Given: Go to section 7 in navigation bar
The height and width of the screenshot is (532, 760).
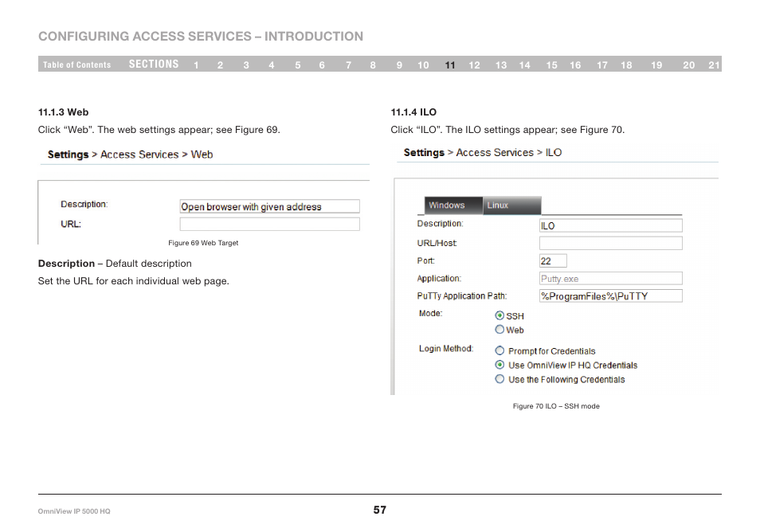Looking at the screenshot, I should click(x=348, y=65).
